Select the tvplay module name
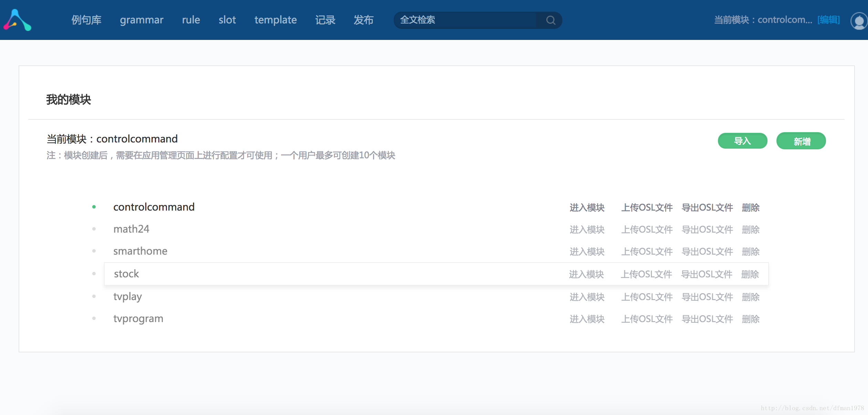Image resolution: width=868 pixels, height=415 pixels. click(x=127, y=296)
